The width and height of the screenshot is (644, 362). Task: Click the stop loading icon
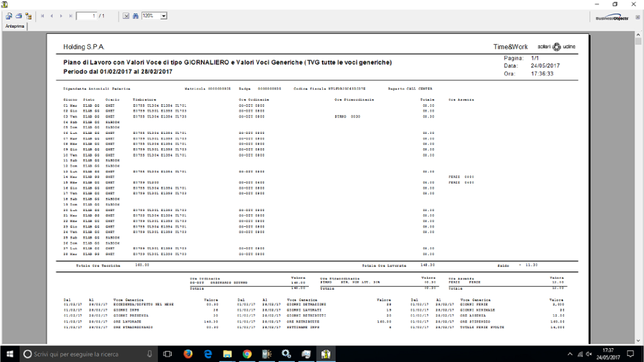tap(126, 16)
